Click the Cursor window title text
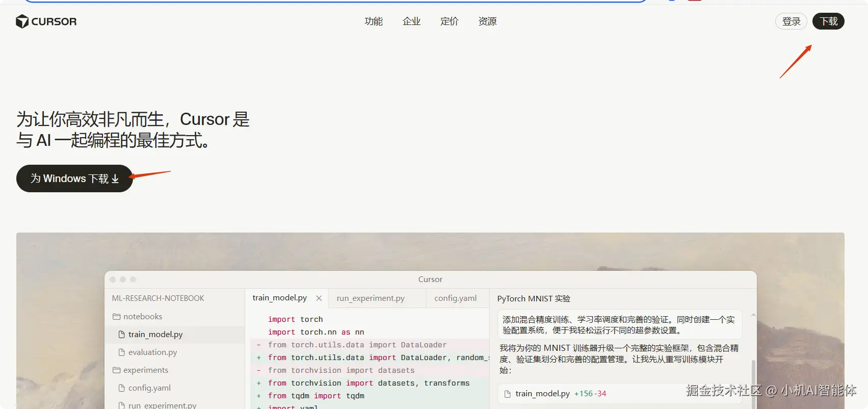Viewport: 868px width, 409px height. (x=430, y=279)
